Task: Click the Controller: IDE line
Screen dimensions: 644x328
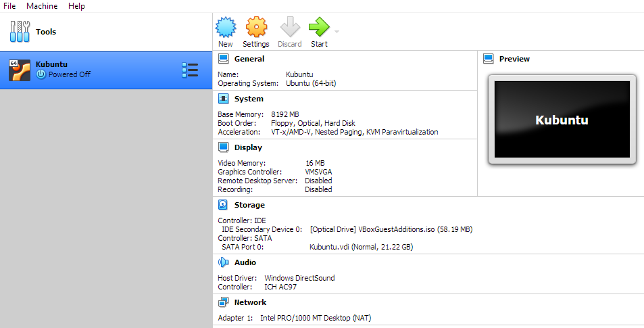Action: [242, 220]
